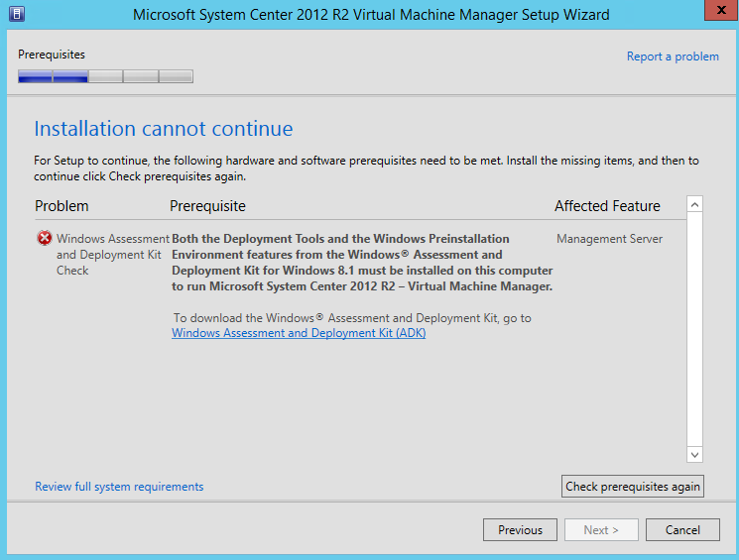Click the red error icon beside the problem

pos(44,239)
